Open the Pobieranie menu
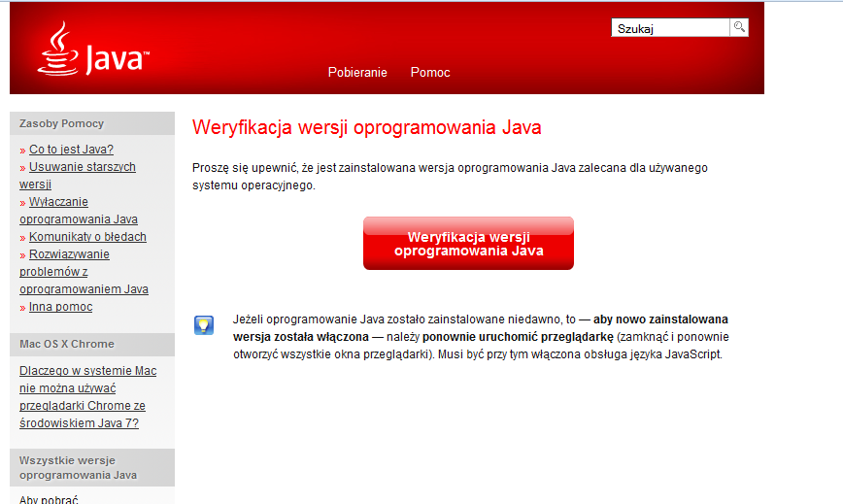This screenshot has width=843, height=504. (x=357, y=72)
